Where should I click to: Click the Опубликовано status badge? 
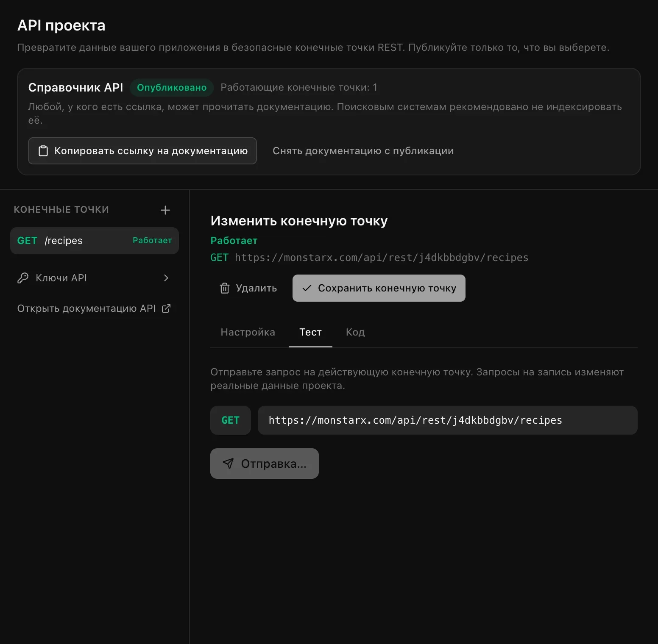[172, 87]
